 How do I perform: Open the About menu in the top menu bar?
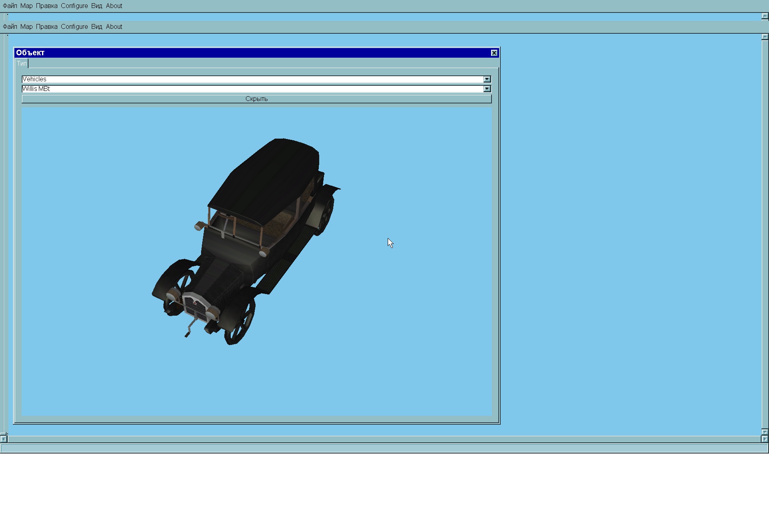(x=114, y=6)
